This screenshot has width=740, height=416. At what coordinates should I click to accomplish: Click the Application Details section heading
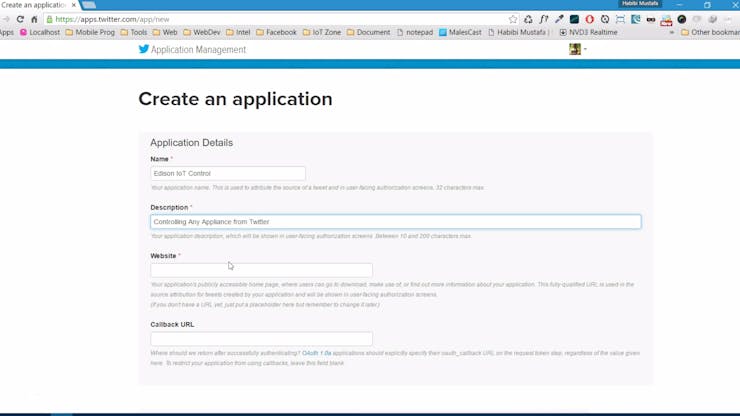pos(192,143)
